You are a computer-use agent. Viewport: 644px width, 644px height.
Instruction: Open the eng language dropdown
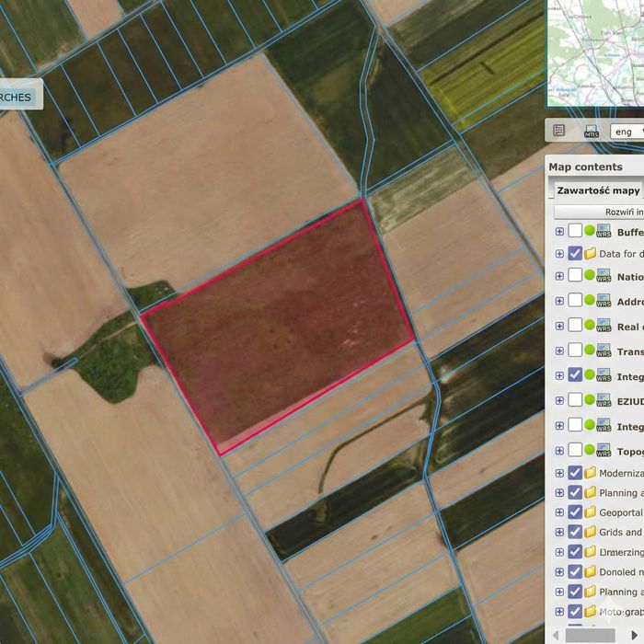627,132
